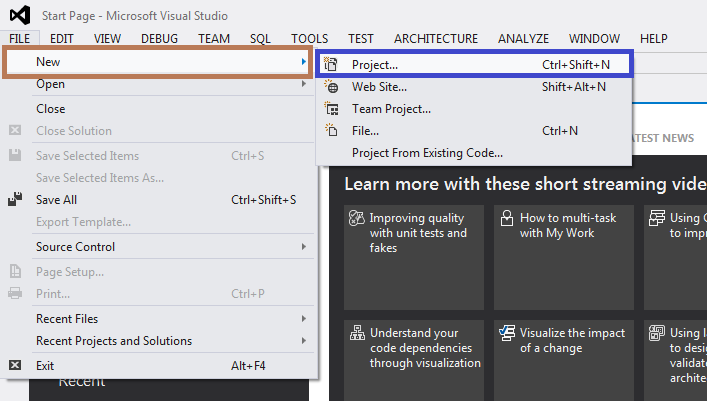Open the WINDOW menu
This screenshot has height=401, width=707.
point(594,39)
